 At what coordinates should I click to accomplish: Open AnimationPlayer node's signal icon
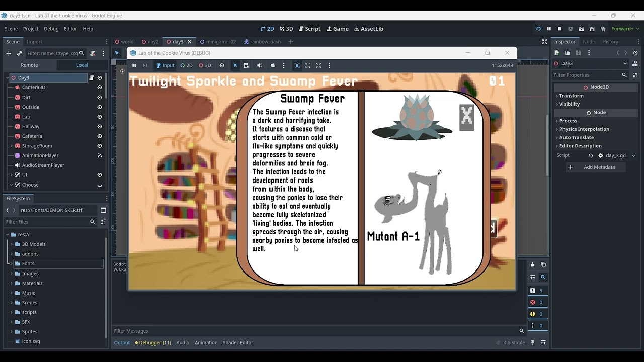point(100,156)
